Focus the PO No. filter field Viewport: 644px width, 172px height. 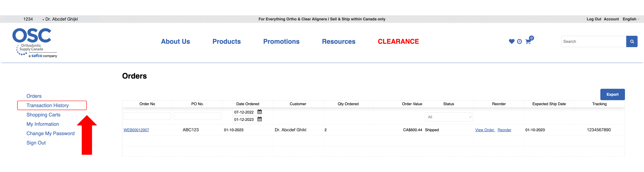click(197, 116)
